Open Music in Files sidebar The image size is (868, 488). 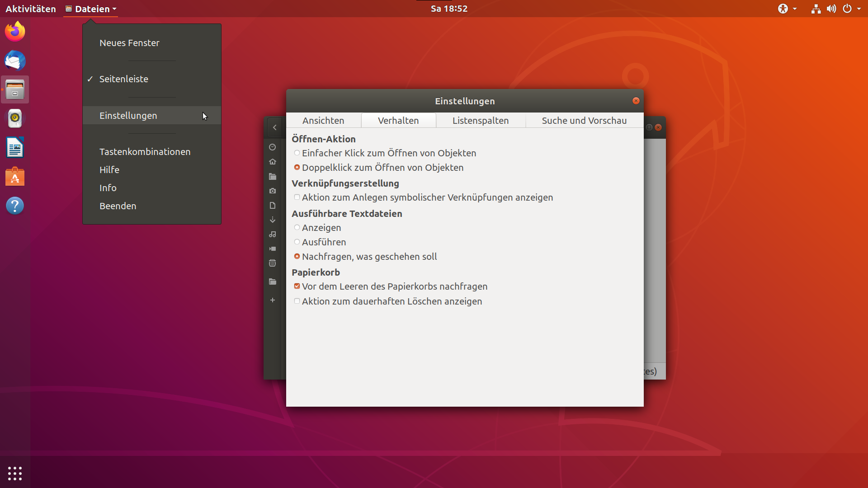click(273, 235)
